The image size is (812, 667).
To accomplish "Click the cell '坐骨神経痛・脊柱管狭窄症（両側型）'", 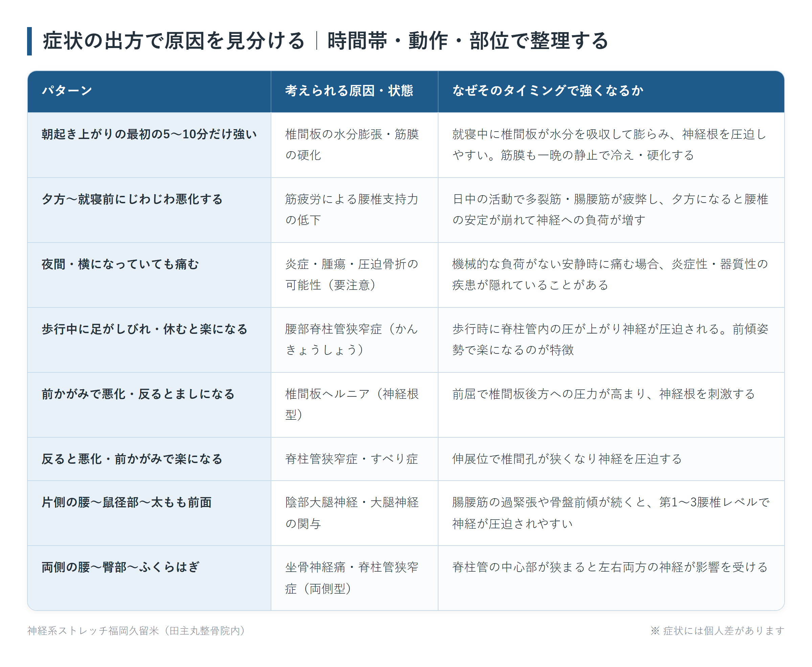I will pyautogui.click(x=354, y=578).
